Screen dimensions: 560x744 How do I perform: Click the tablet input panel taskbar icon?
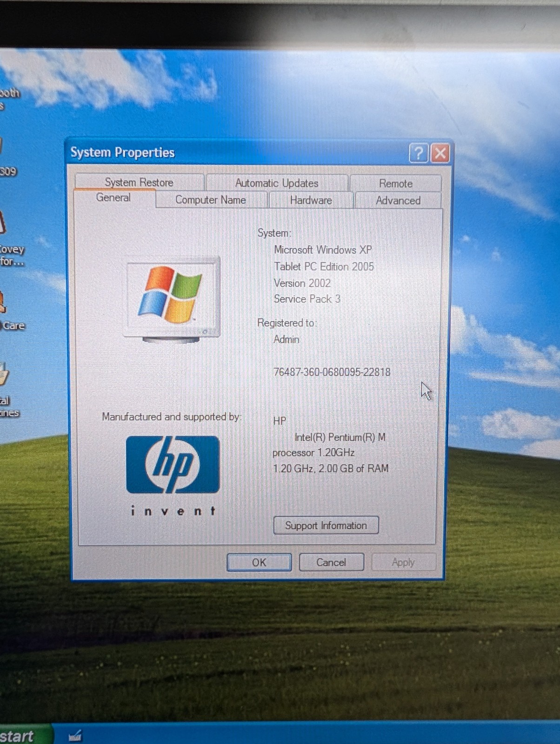[75, 736]
